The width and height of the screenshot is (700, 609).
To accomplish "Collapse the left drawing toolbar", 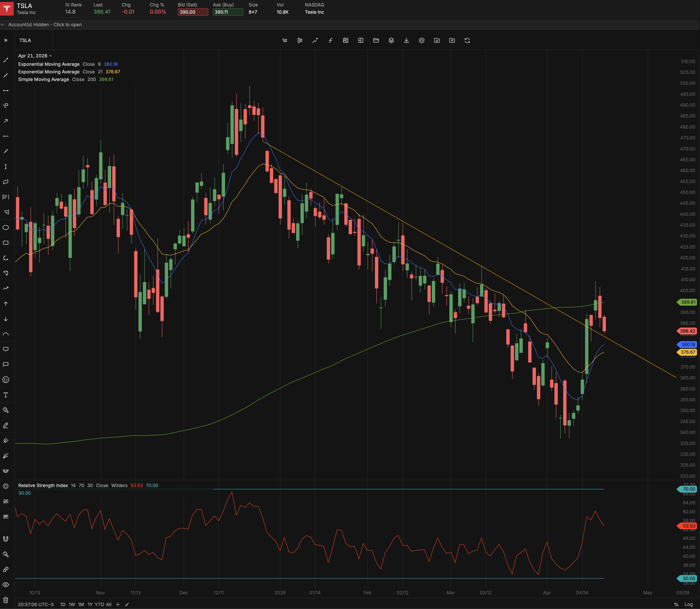I will [6, 40].
